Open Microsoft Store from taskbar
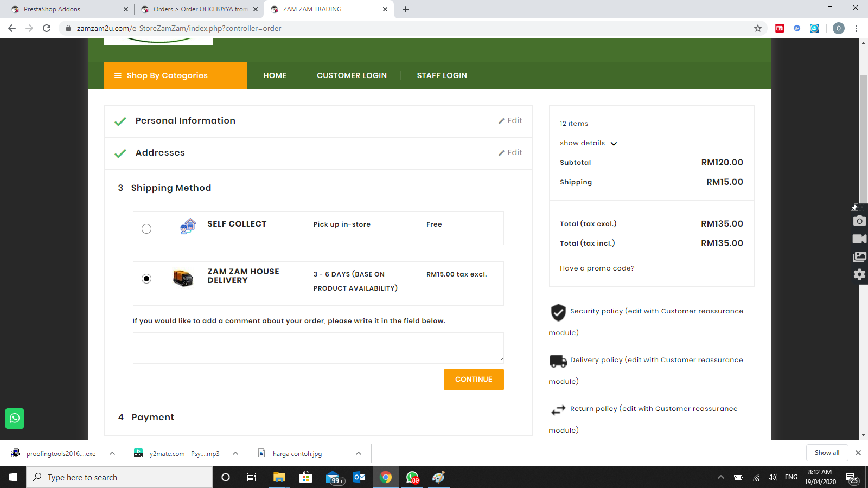The image size is (868, 488). [x=306, y=477]
